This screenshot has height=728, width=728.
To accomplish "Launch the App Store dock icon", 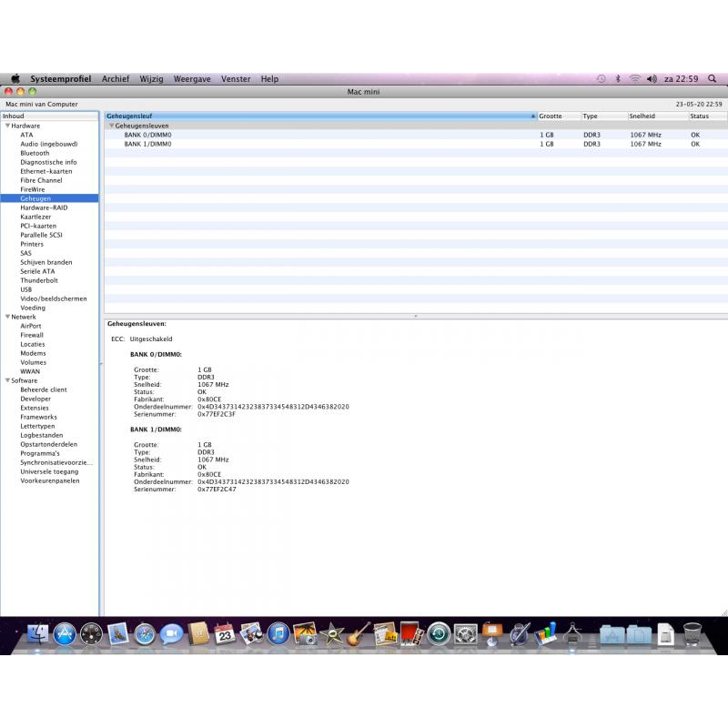I will 65,634.
